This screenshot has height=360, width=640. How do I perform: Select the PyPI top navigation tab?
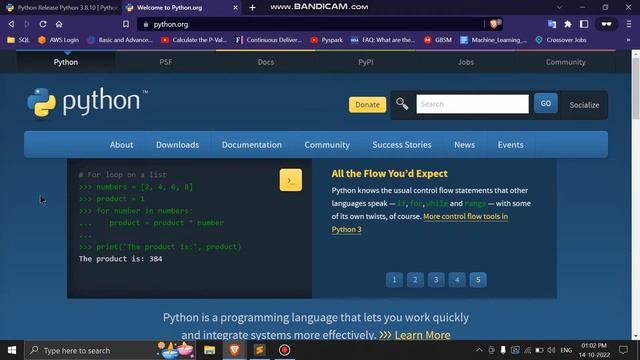click(x=366, y=62)
